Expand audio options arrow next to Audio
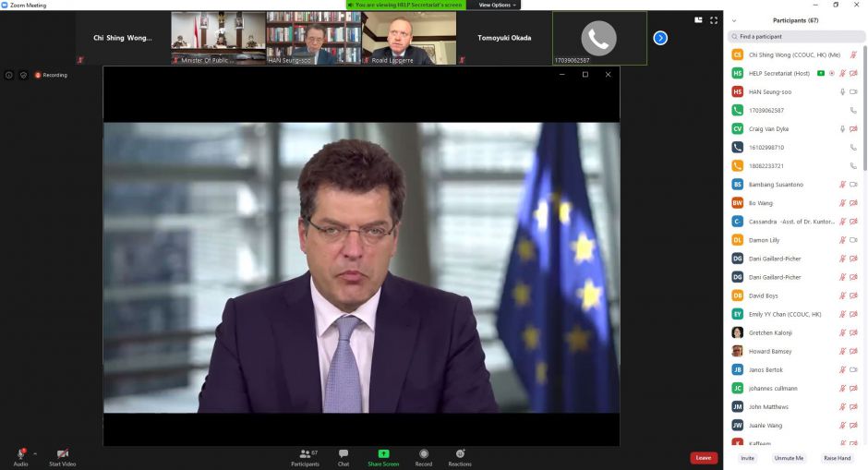Screen dimensions: 868x470 35,453
